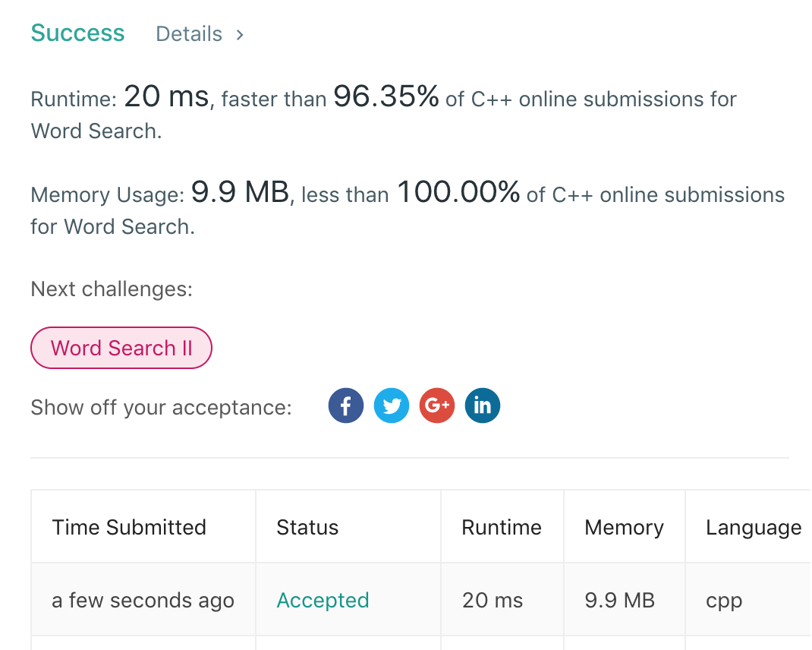This screenshot has height=650, width=812.
Task: Select the Memory column header
Action: tap(624, 528)
